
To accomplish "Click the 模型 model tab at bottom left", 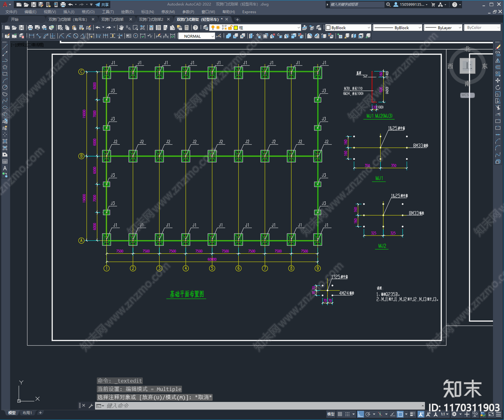I will [12, 413].
